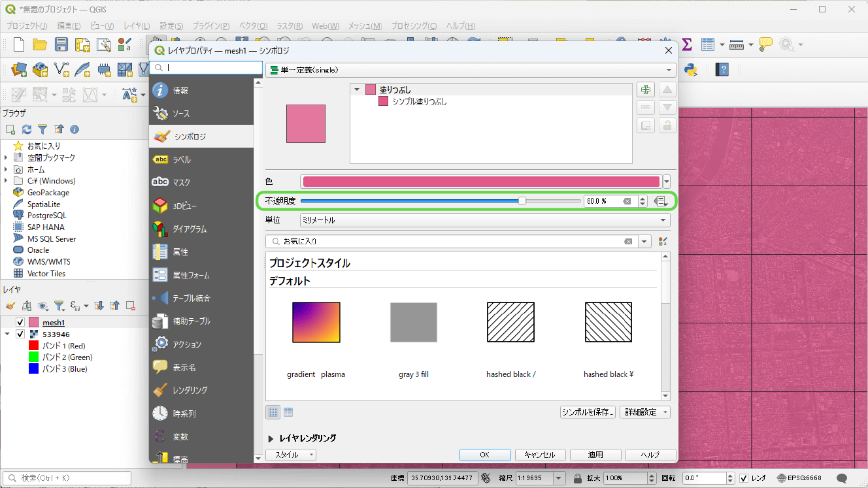Open the style manager icon beside search
Image resolution: width=868 pixels, height=488 pixels.
(x=663, y=242)
